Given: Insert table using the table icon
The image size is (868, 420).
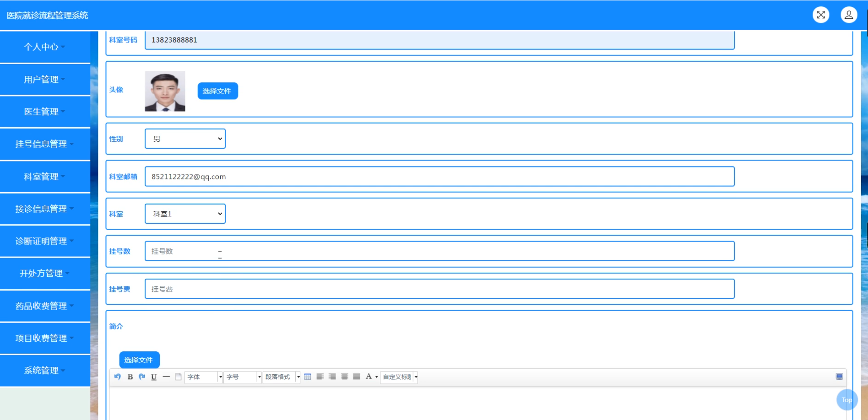Looking at the screenshot, I should [308, 377].
